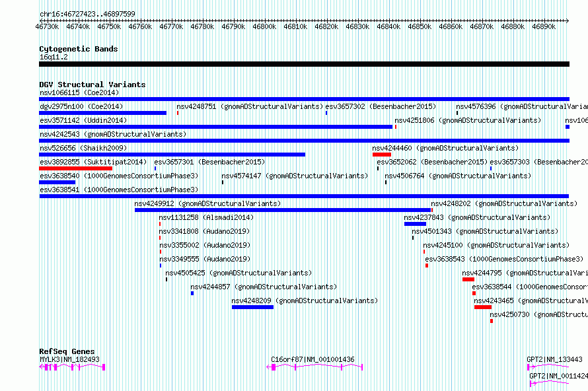Open the nsv4248202 gnomAD variant label
588x391 pixels.
tap(504, 203)
